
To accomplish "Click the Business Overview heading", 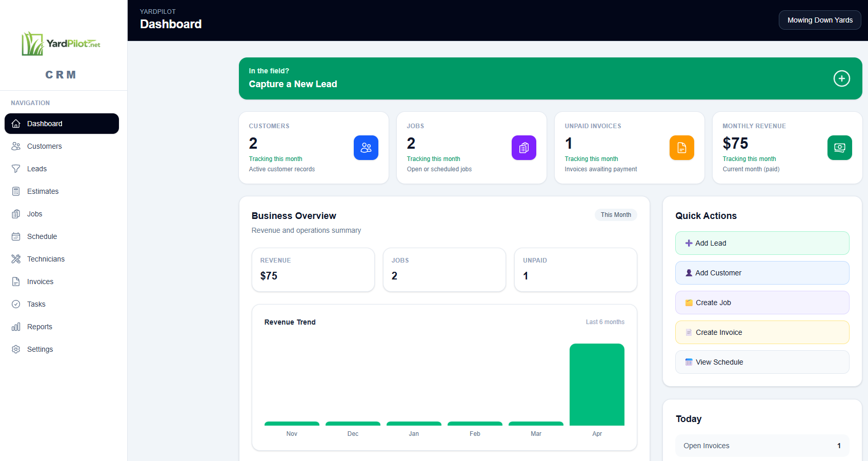I will (294, 216).
